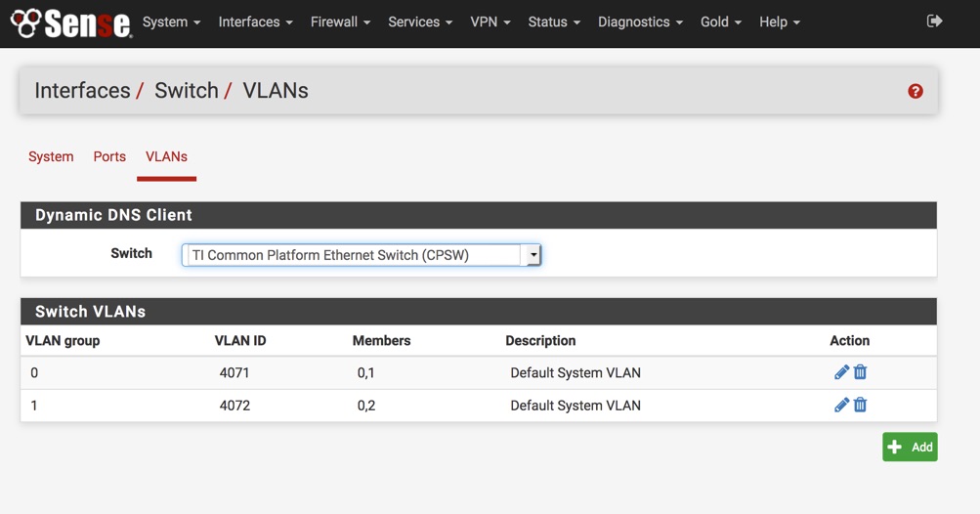
Task: Delete VLAN 4072 using trash icon
Action: 861,405
